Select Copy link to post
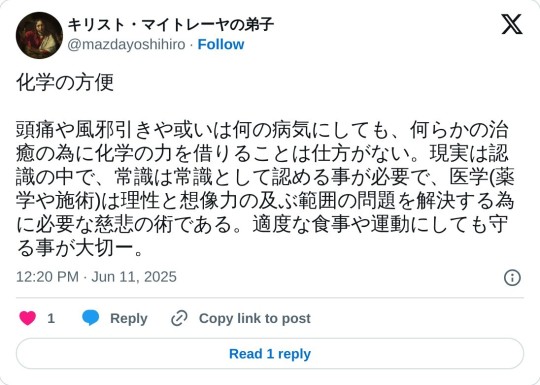Screen dimensions: 540x385 [x=255, y=318]
